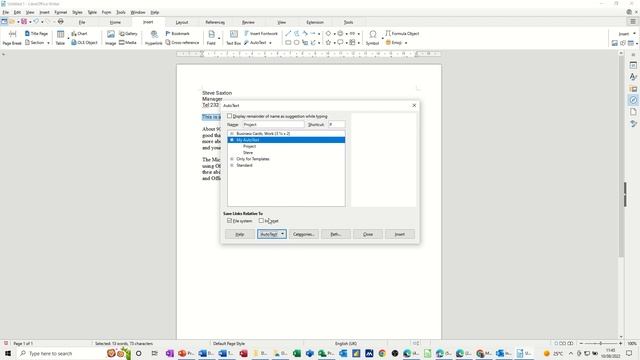This screenshot has height=360, width=640.
Task: Click the Page Break icon
Action: point(12,38)
